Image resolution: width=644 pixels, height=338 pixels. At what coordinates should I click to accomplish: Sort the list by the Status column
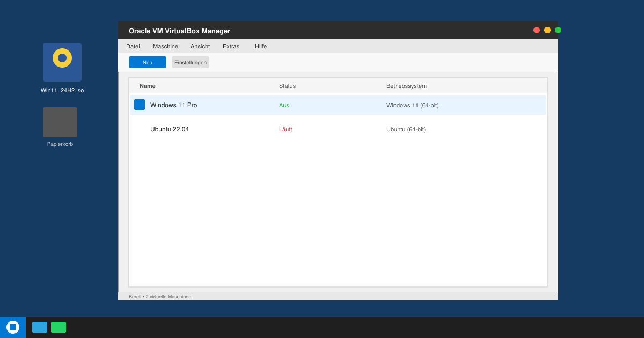click(287, 86)
